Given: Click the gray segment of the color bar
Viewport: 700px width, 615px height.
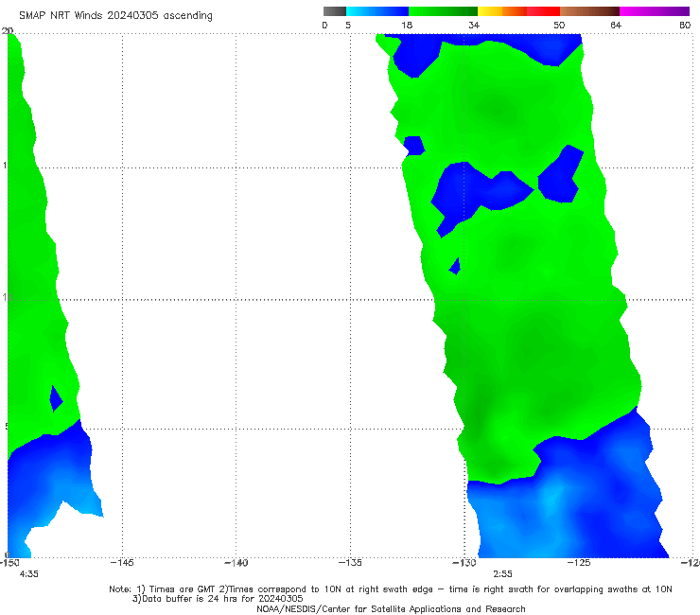Looking at the screenshot, I should pyautogui.click(x=334, y=11).
